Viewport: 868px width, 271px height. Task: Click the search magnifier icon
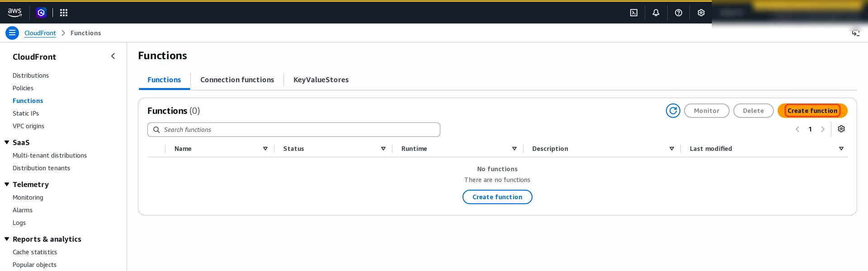pyautogui.click(x=156, y=130)
